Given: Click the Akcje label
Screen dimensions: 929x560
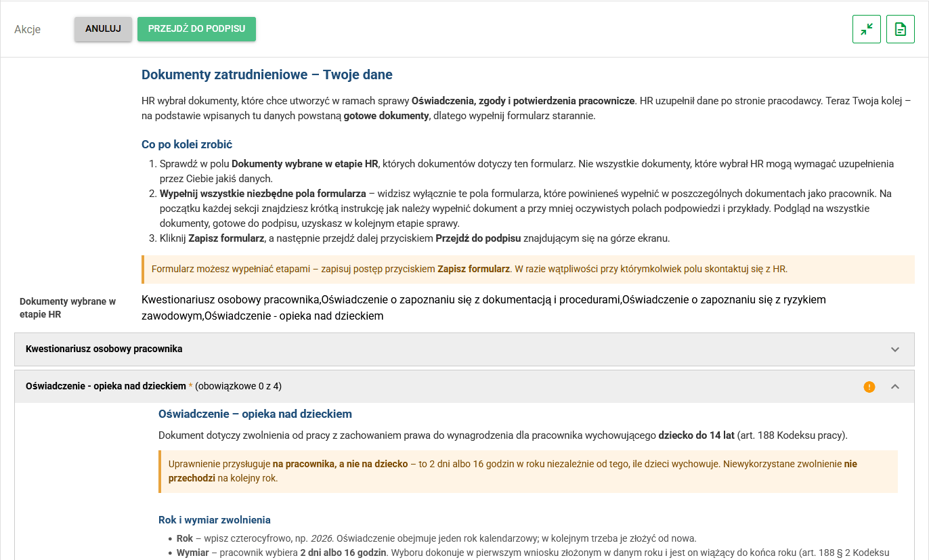Looking at the screenshot, I should [28, 29].
